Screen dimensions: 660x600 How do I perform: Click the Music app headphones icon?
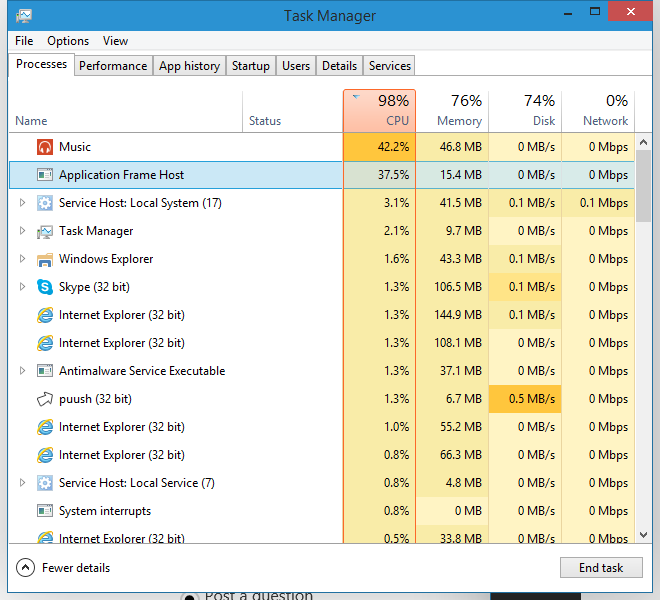click(x=45, y=147)
